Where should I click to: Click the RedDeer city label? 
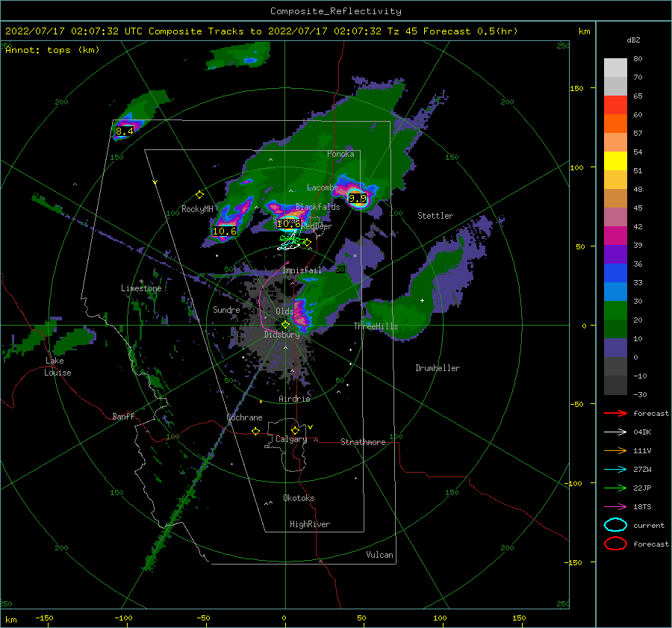pos(317,226)
